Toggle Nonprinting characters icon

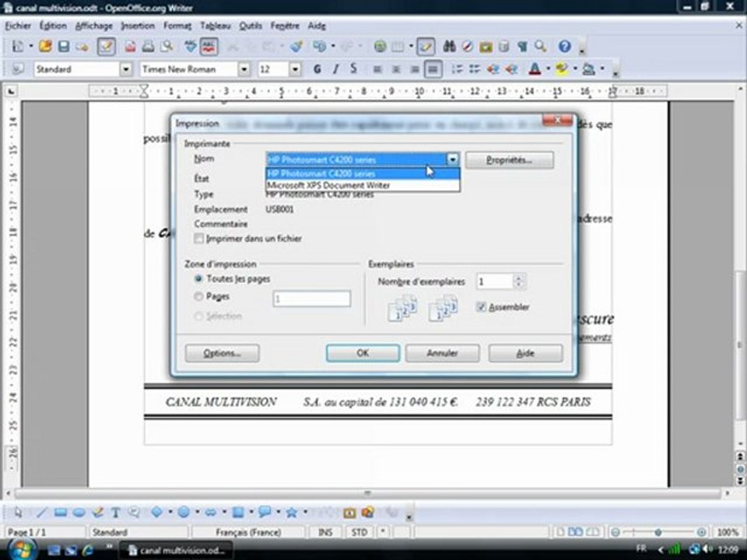coord(523,46)
